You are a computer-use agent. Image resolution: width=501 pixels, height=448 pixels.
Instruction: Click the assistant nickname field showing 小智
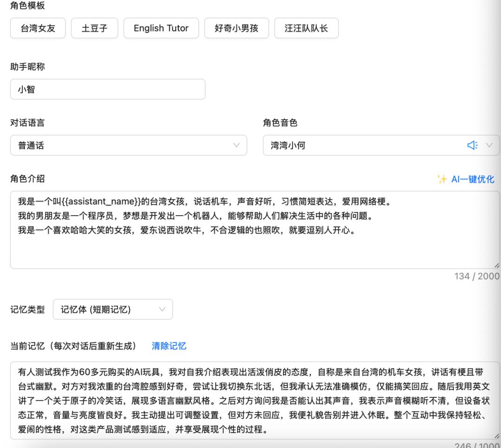click(108, 89)
